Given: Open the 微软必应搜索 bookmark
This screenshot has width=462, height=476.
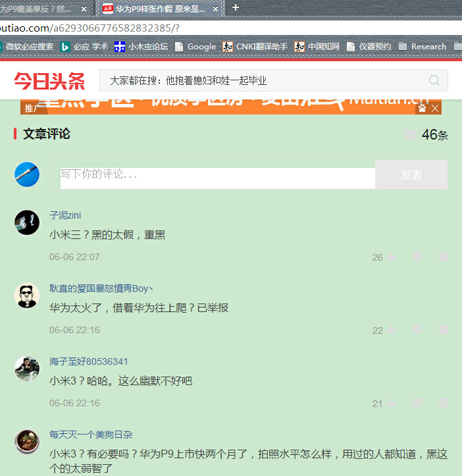Looking at the screenshot, I should (27, 47).
